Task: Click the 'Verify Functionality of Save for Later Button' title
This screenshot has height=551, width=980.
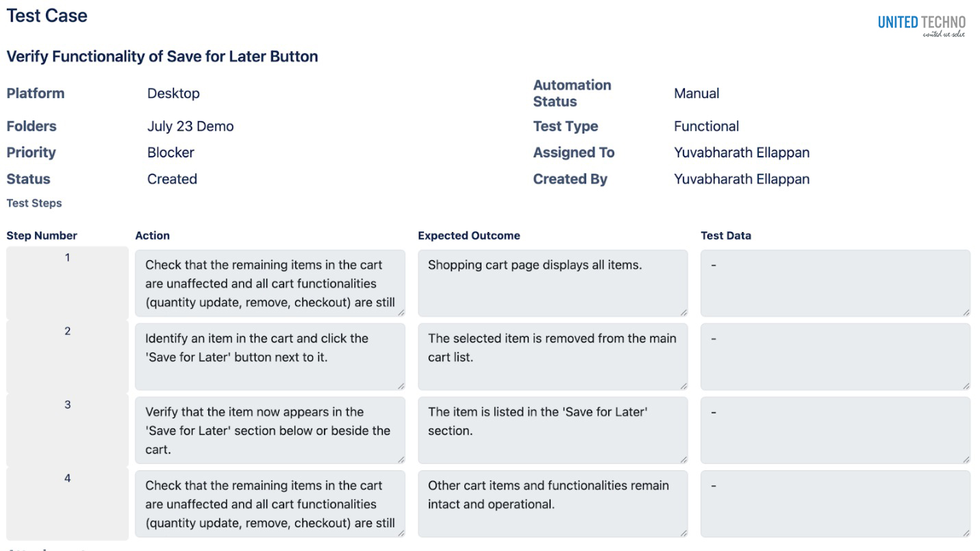Action: [162, 57]
